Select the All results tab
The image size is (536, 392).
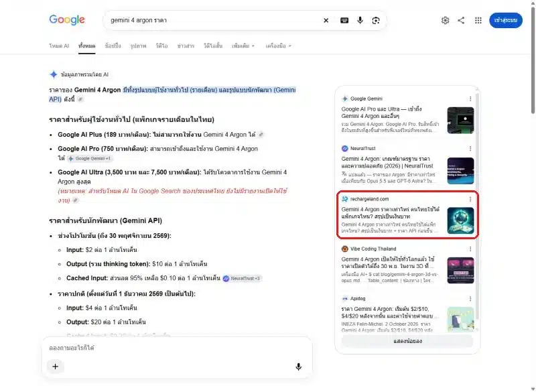pos(87,46)
